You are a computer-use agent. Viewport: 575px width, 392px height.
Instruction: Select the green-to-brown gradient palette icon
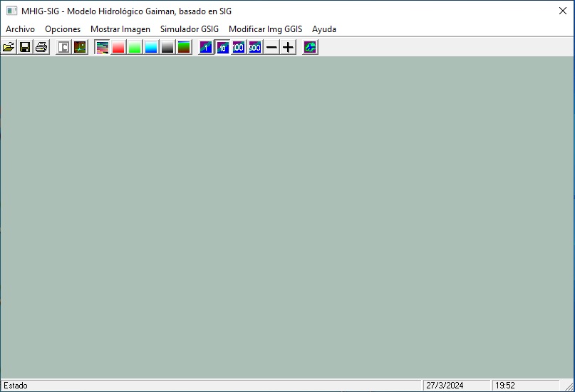click(184, 47)
